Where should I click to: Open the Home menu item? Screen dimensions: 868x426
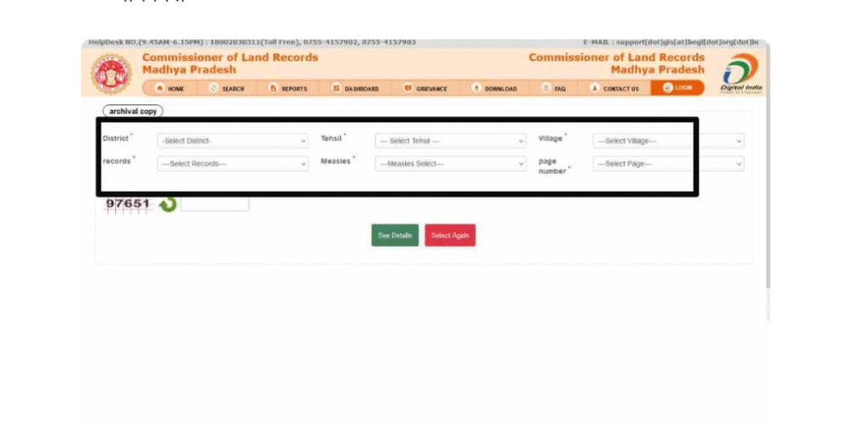tap(170, 88)
